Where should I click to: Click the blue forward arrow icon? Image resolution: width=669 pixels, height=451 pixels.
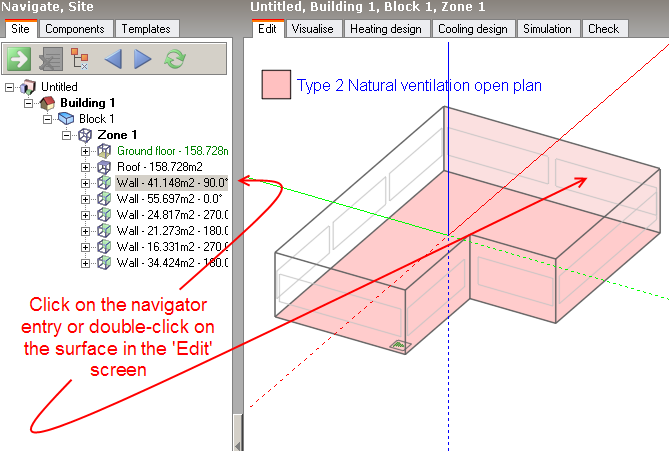(x=143, y=59)
